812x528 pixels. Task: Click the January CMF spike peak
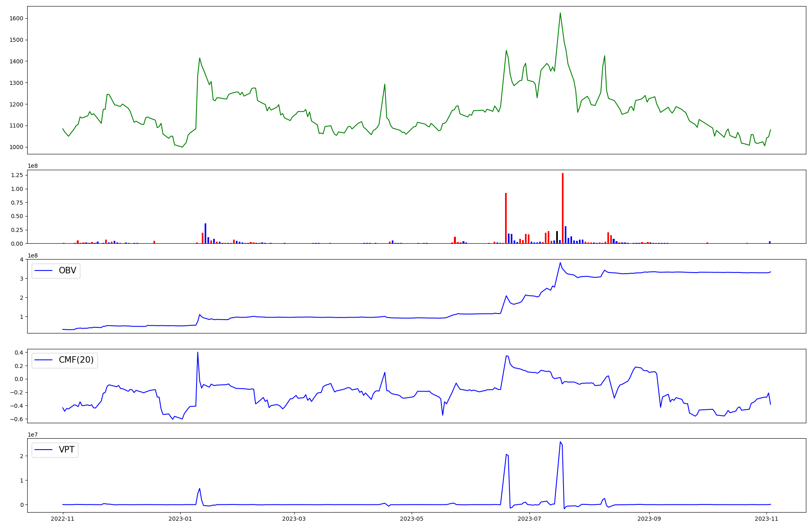click(198, 353)
